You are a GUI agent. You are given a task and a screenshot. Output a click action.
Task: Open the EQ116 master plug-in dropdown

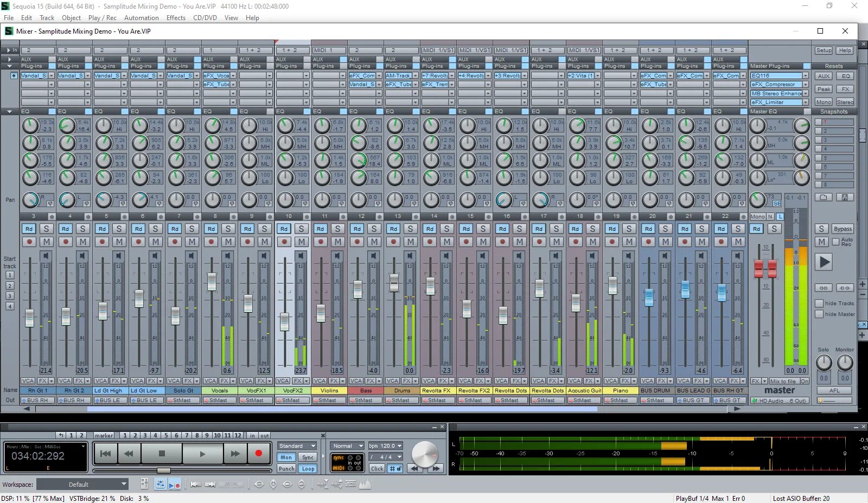(x=805, y=76)
